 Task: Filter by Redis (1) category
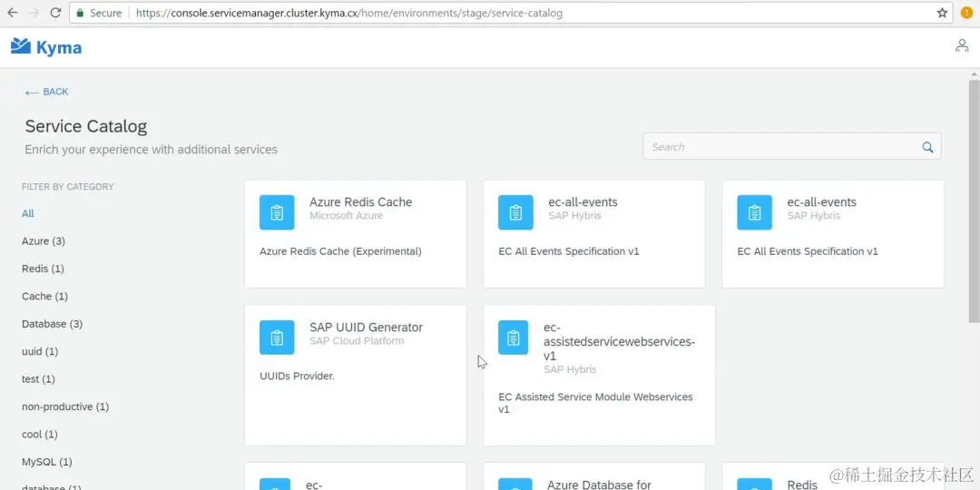pos(43,269)
